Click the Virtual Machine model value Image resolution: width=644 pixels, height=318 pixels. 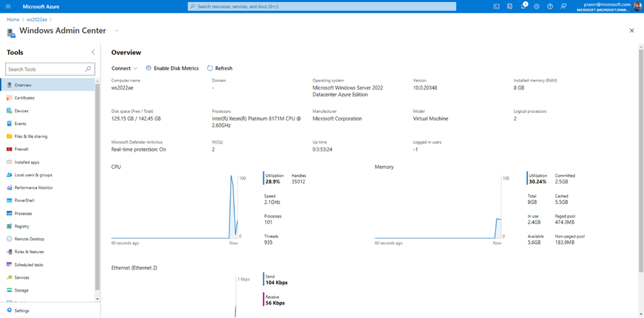click(x=431, y=118)
